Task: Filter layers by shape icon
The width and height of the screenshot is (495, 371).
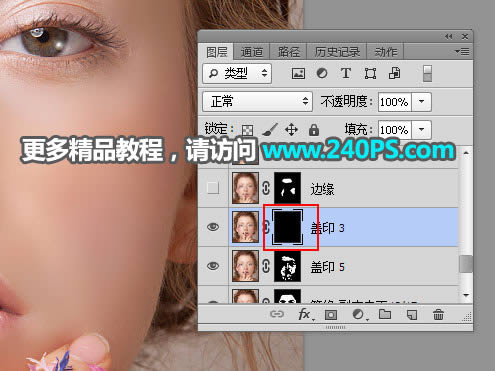Action: pos(370,73)
